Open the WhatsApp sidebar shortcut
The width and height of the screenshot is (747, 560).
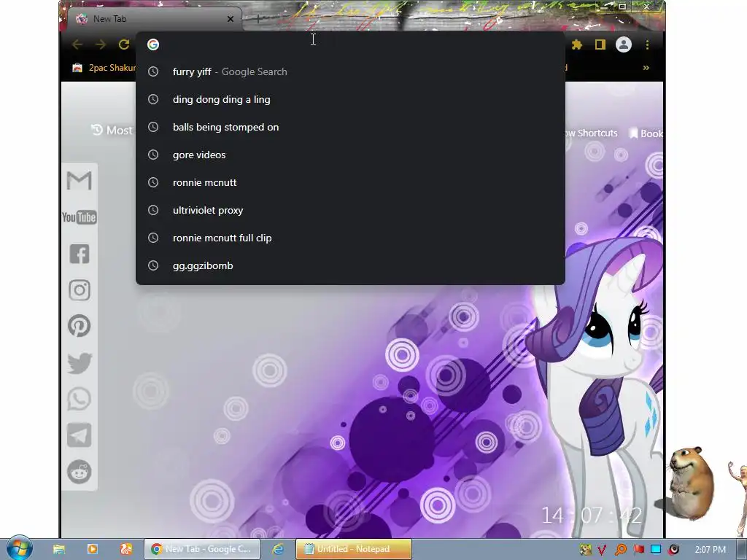[79, 399]
